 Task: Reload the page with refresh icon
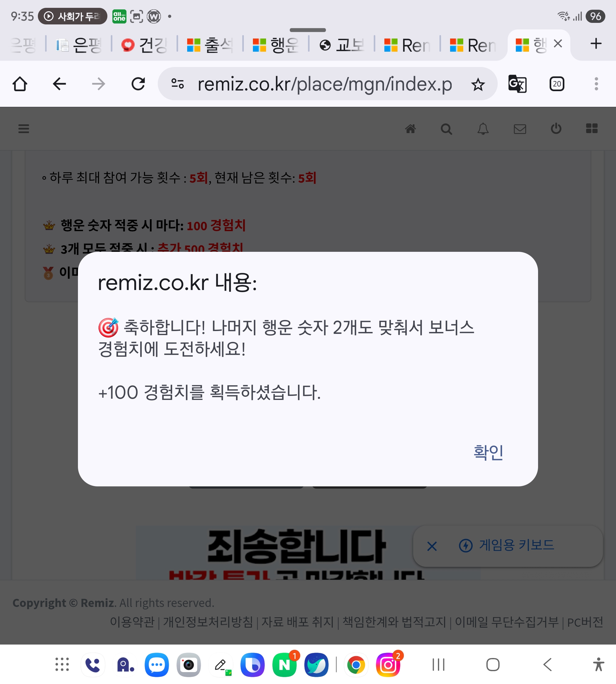[138, 84]
